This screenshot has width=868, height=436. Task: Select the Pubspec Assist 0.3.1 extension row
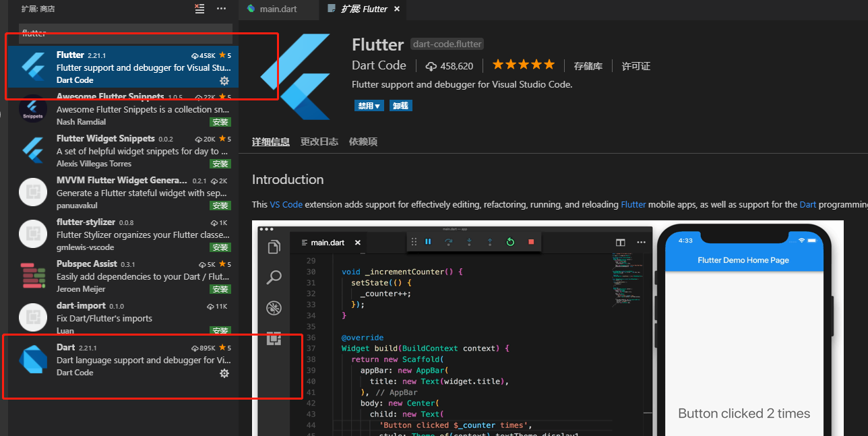point(122,276)
